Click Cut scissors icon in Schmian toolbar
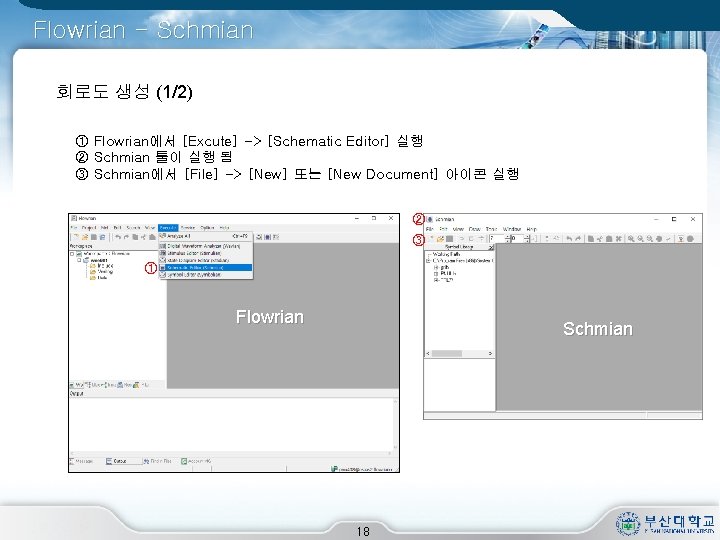This screenshot has height=540, width=720. tap(599, 239)
